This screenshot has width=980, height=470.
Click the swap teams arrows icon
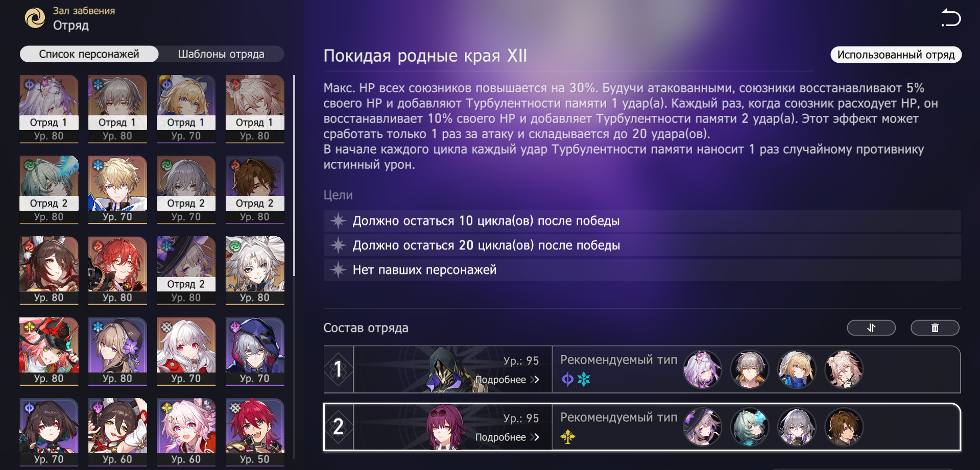(871, 328)
